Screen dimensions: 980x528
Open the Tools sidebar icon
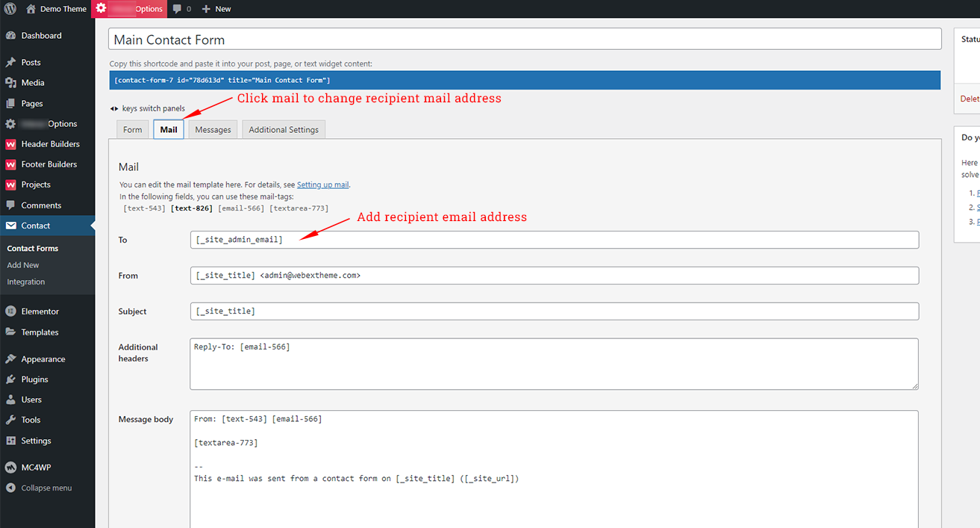pyautogui.click(x=10, y=420)
